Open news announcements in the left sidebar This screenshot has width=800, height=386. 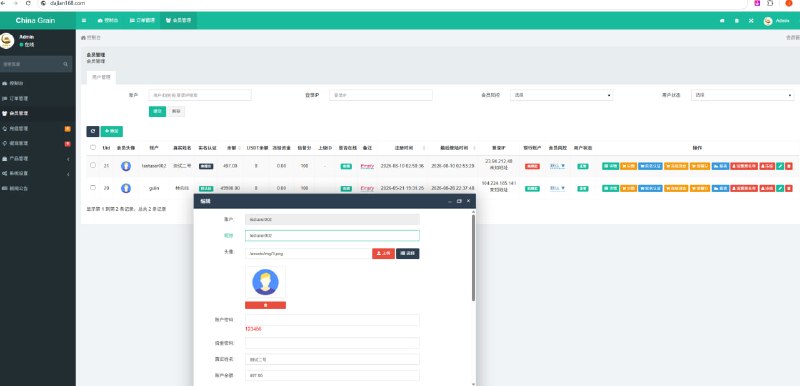point(38,188)
